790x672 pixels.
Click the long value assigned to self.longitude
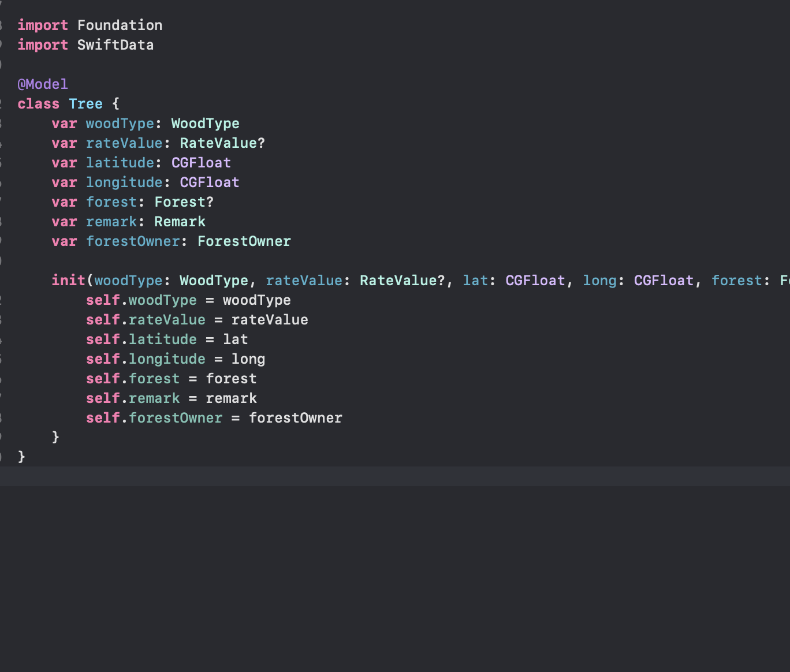pos(248,359)
